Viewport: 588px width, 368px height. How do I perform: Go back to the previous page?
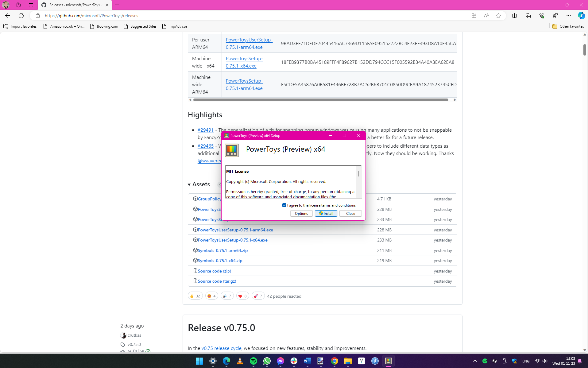[x=8, y=16]
